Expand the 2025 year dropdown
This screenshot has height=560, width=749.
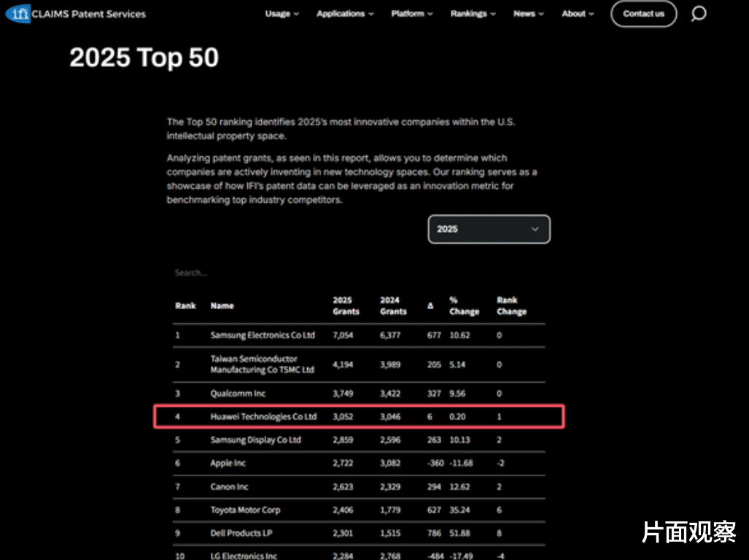point(489,229)
